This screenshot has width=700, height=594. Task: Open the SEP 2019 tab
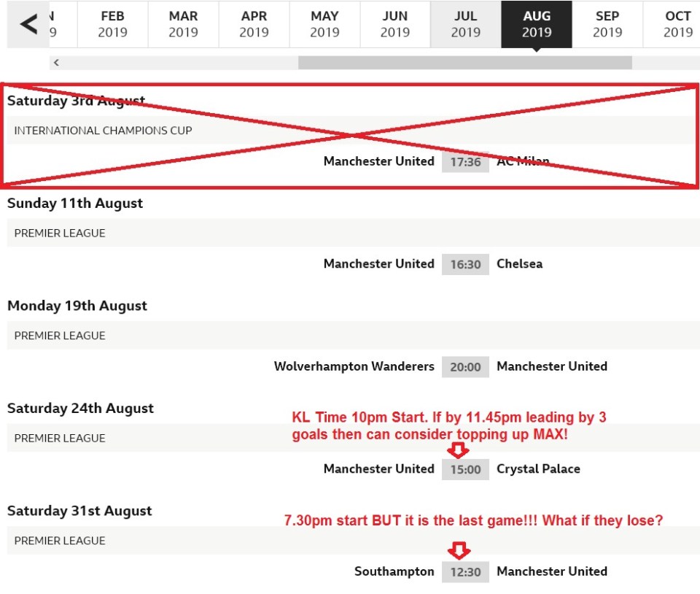click(x=607, y=24)
